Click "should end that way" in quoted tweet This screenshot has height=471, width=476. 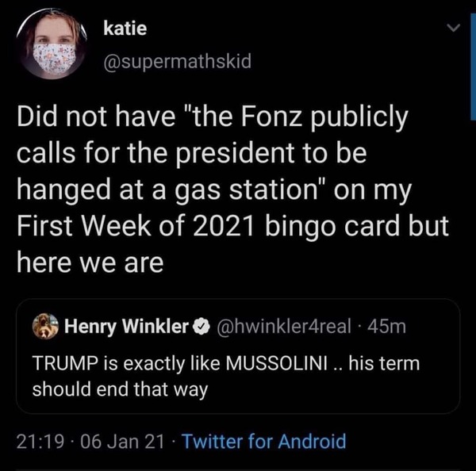[119, 390]
